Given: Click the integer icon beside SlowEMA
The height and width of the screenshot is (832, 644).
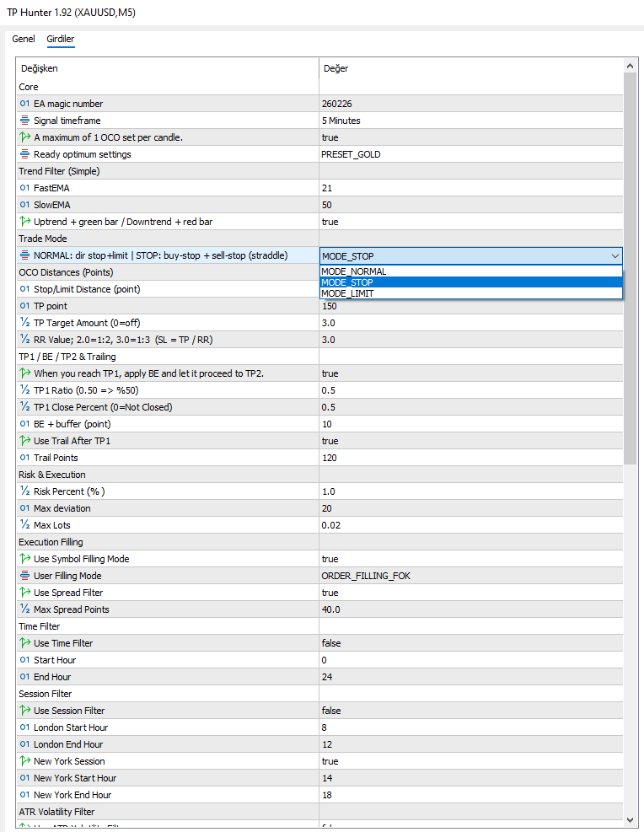Looking at the screenshot, I should pyautogui.click(x=25, y=205).
